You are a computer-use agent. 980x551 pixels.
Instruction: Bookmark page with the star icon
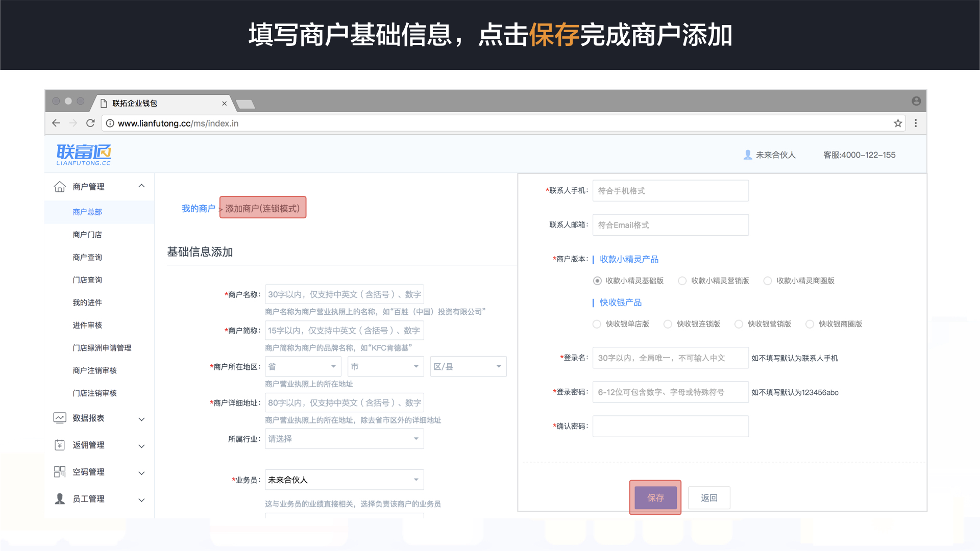[x=898, y=123]
